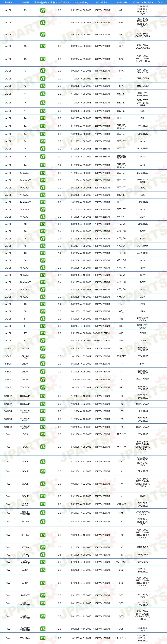Click fuel icon in Seat Leon 07.2005 row
This screenshot has height=644, width=167.
point(43,372)
